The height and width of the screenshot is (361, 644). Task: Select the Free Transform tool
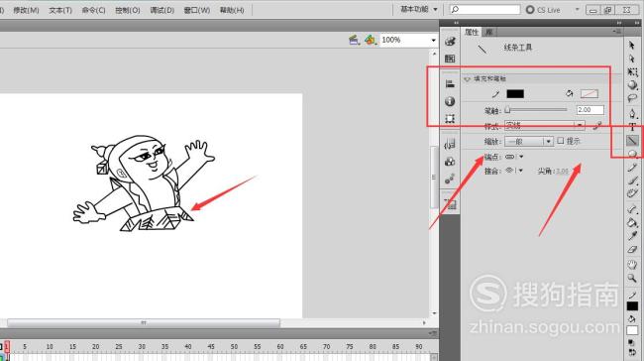pyautogui.click(x=632, y=72)
